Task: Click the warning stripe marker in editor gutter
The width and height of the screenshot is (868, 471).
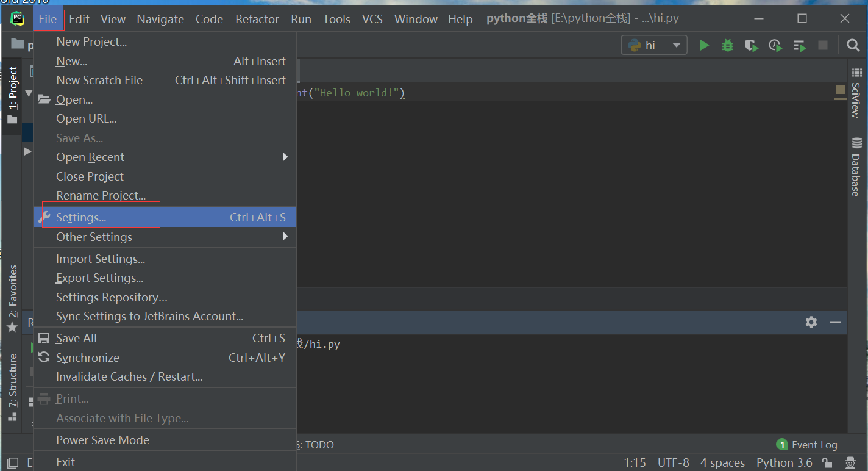Action: [840, 90]
